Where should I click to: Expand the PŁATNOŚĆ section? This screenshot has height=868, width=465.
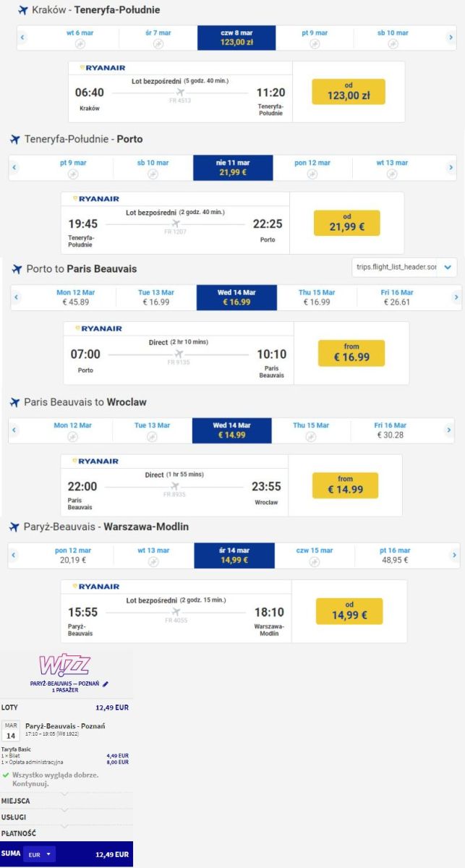[67, 833]
